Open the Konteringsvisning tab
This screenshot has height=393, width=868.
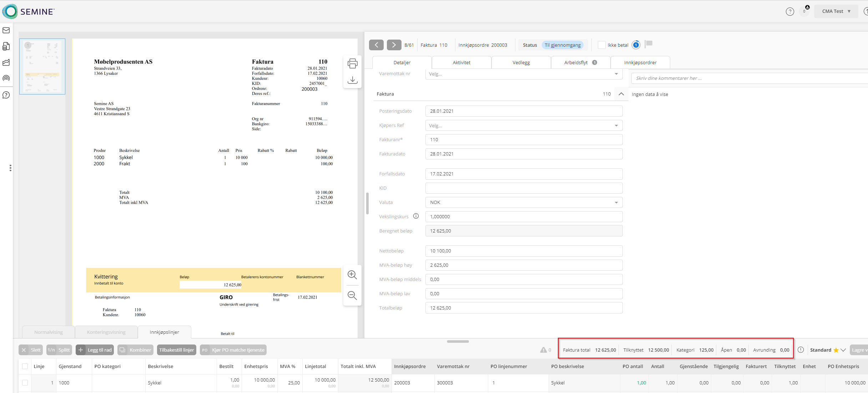click(x=106, y=332)
